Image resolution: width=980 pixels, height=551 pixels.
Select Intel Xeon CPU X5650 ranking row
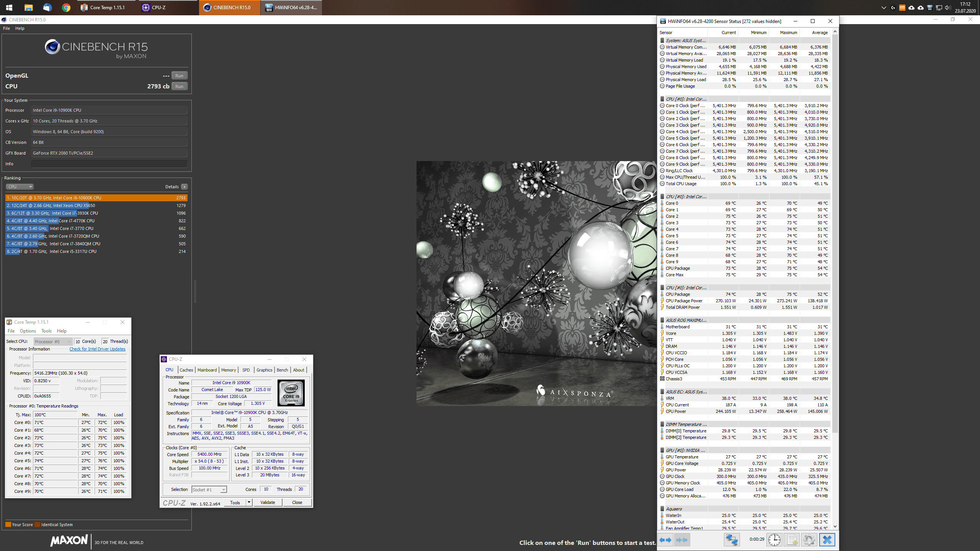tap(96, 205)
